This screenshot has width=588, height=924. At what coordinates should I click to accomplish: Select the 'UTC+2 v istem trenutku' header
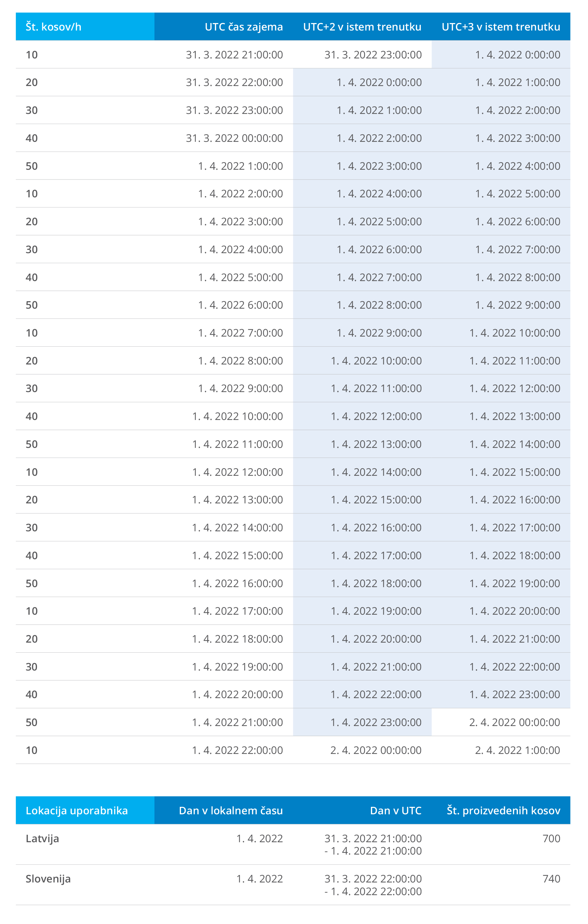click(362, 27)
